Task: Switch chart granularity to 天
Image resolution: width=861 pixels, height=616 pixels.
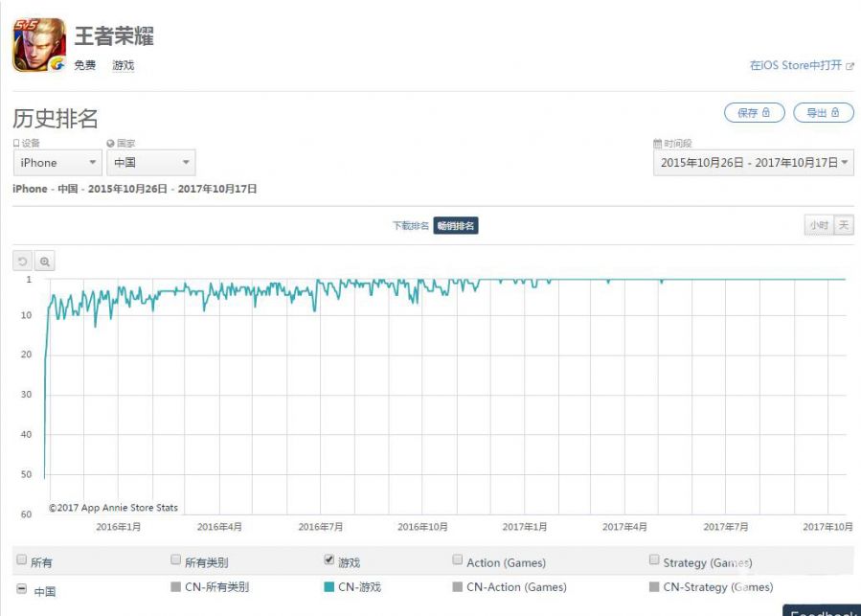Action: click(844, 225)
